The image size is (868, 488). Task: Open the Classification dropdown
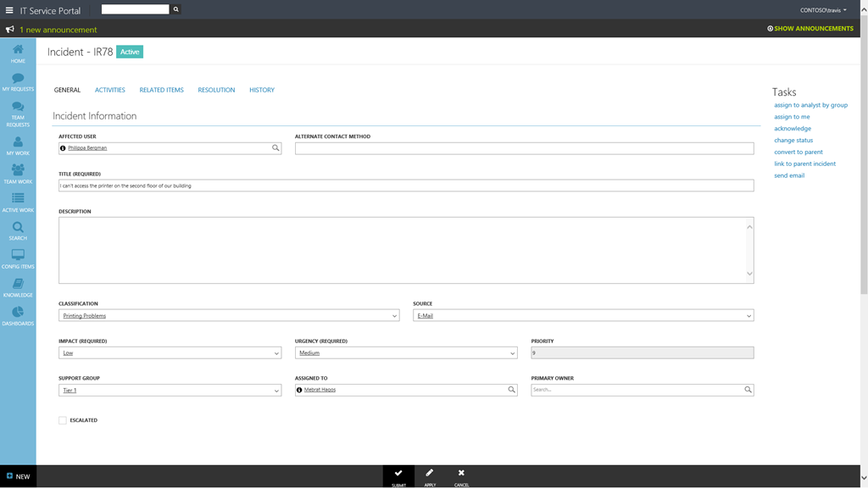pyautogui.click(x=229, y=315)
